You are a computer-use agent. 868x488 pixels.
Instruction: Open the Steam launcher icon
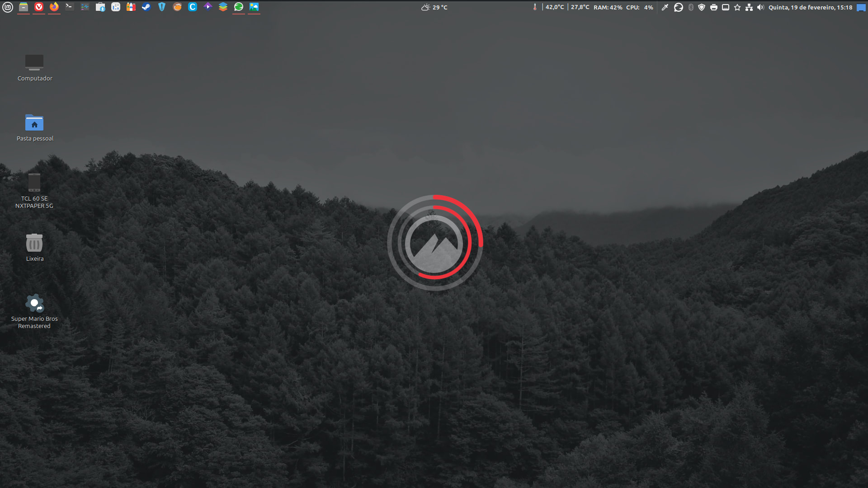click(x=146, y=7)
